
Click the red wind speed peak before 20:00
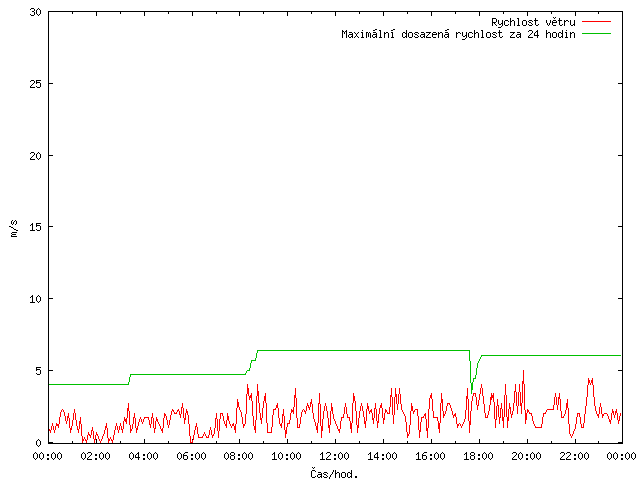523,371
